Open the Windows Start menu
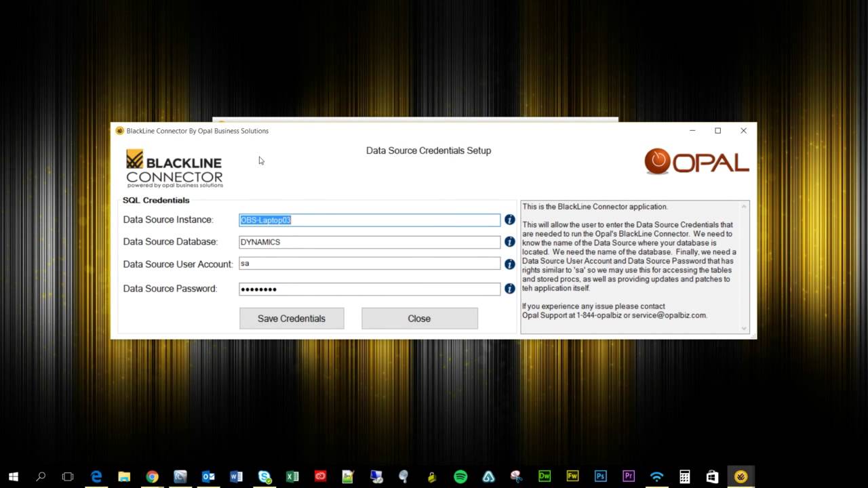Image resolution: width=868 pixels, height=488 pixels. click(13, 476)
